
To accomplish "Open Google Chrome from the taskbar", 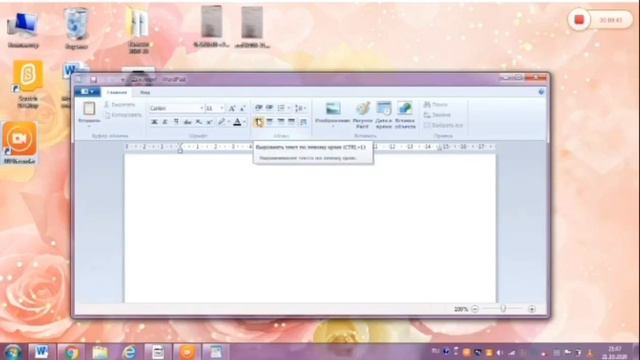I will (x=71, y=352).
